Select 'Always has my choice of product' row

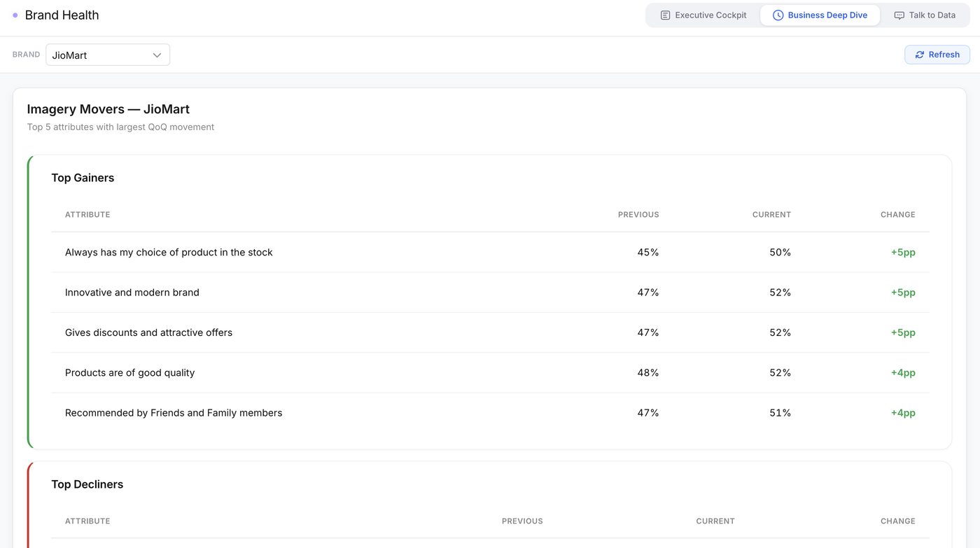click(x=490, y=253)
